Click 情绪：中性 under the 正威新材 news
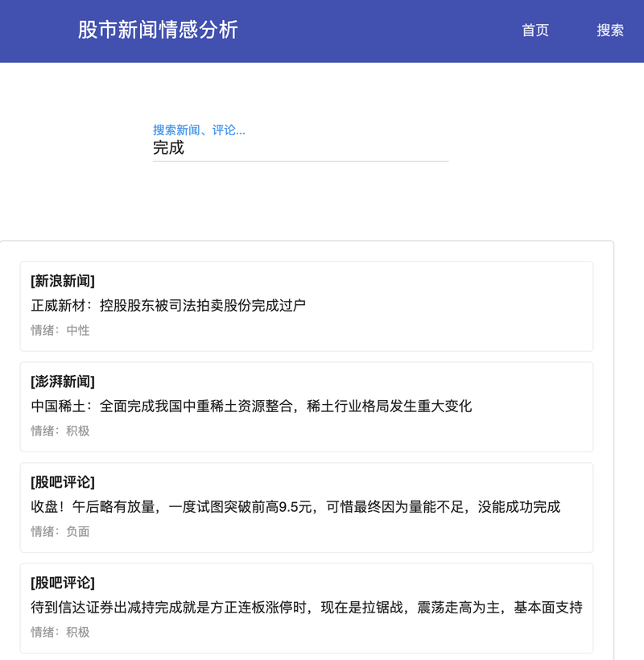644x660 pixels. 60,331
